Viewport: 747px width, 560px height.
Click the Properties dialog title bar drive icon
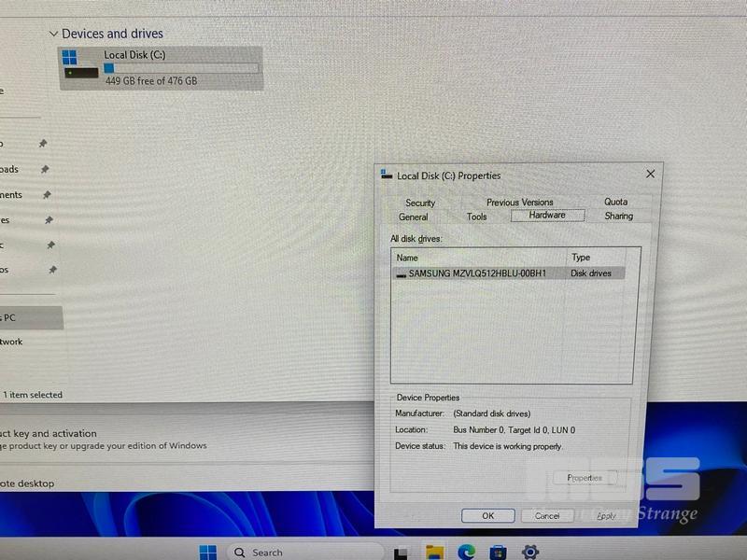click(387, 175)
